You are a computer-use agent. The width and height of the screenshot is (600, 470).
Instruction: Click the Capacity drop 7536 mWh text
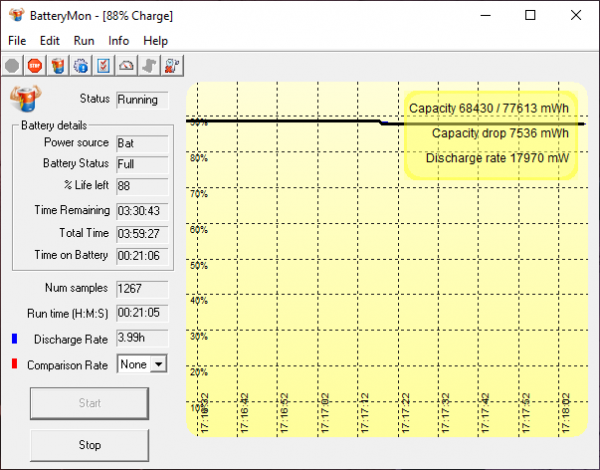[500, 133]
